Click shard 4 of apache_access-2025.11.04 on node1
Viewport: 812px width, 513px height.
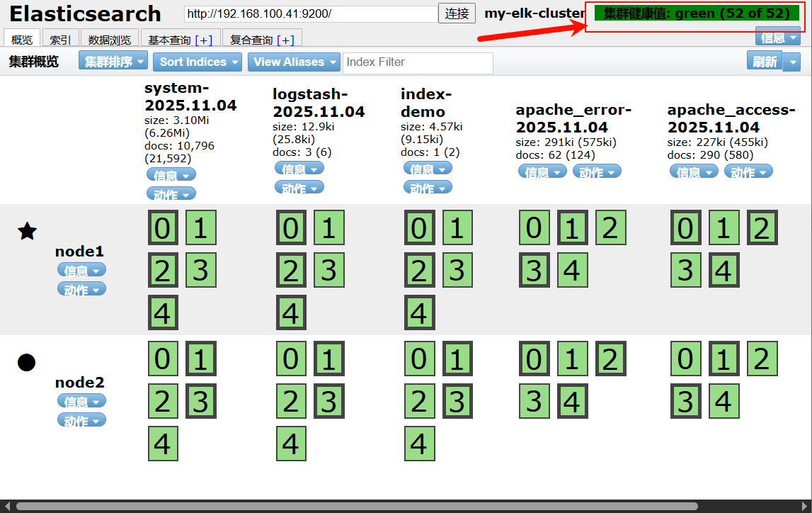click(724, 270)
